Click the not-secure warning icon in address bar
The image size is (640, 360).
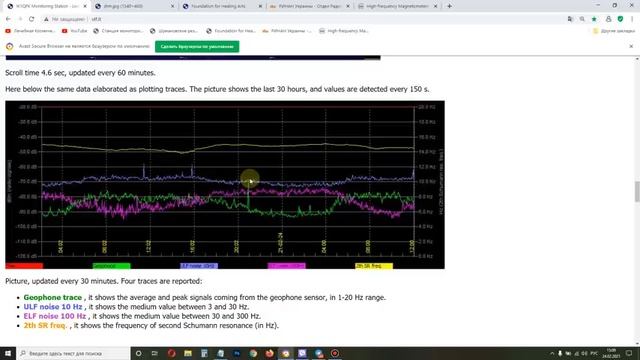[46, 19]
